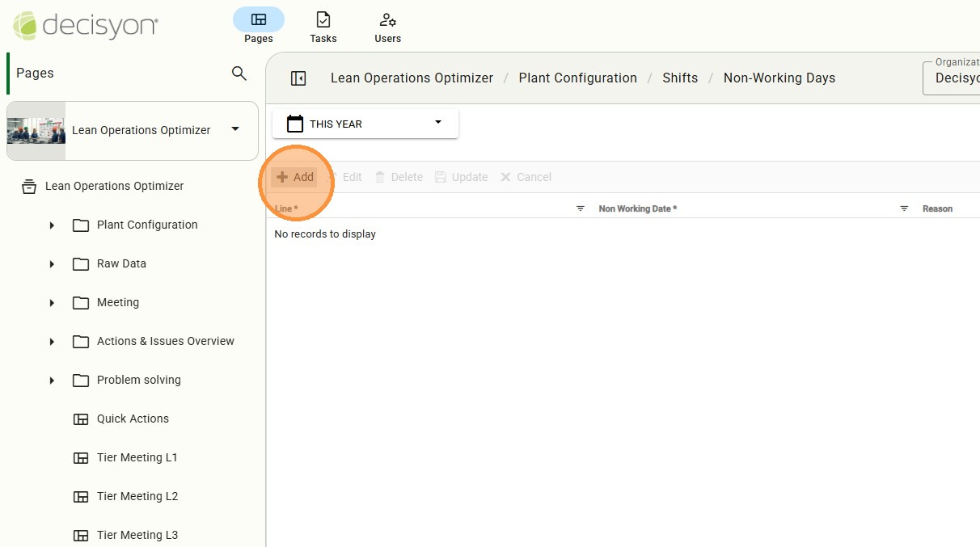Open the Pages view icon

(x=258, y=20)
